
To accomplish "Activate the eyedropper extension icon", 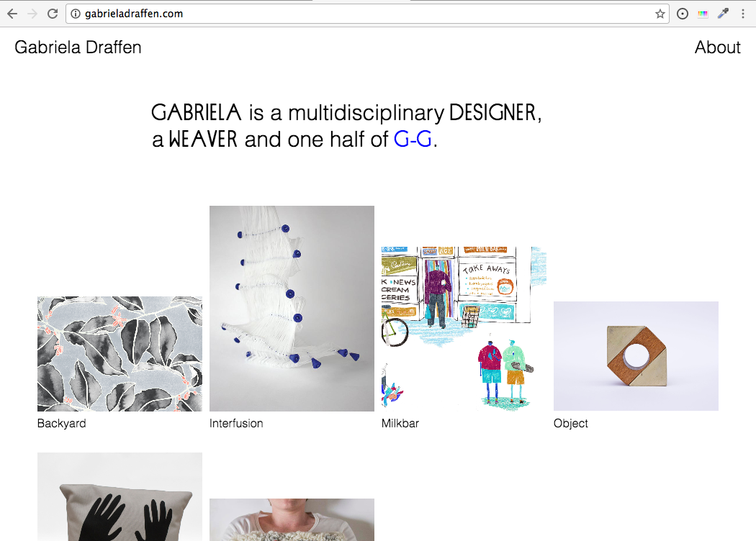I will pos(723,14).
